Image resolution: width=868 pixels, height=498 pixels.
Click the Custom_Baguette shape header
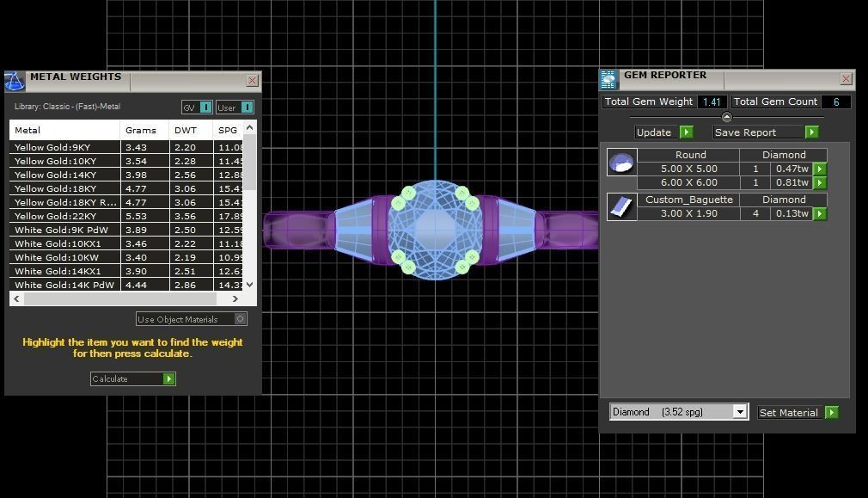click(x=688, y=200)
